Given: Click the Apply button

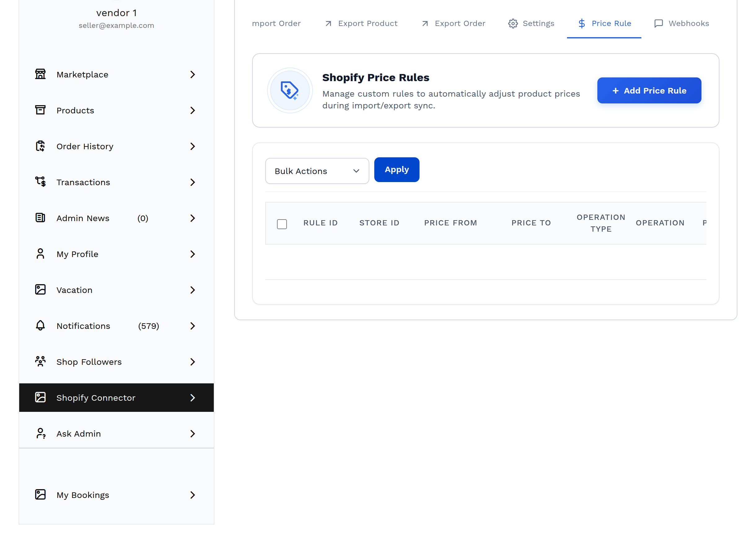Looking at the screenshot, I should click(397, 170).
